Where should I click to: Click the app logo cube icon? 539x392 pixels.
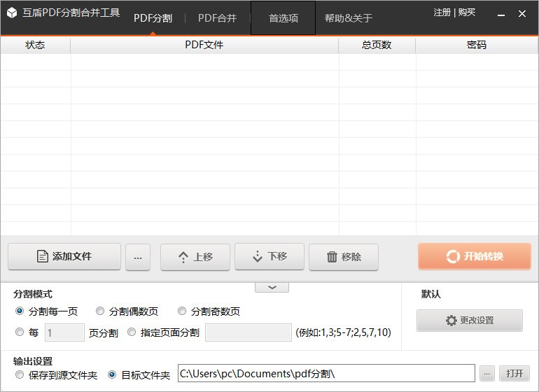[12, 13]
